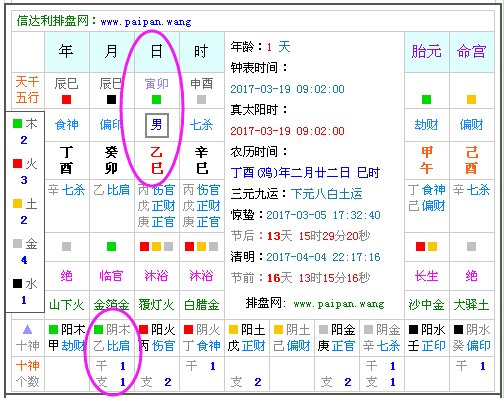This screenshot has width=504, height=398.
Task: Select the 丁酉 year pillar
Action: (x=66, y=160)
